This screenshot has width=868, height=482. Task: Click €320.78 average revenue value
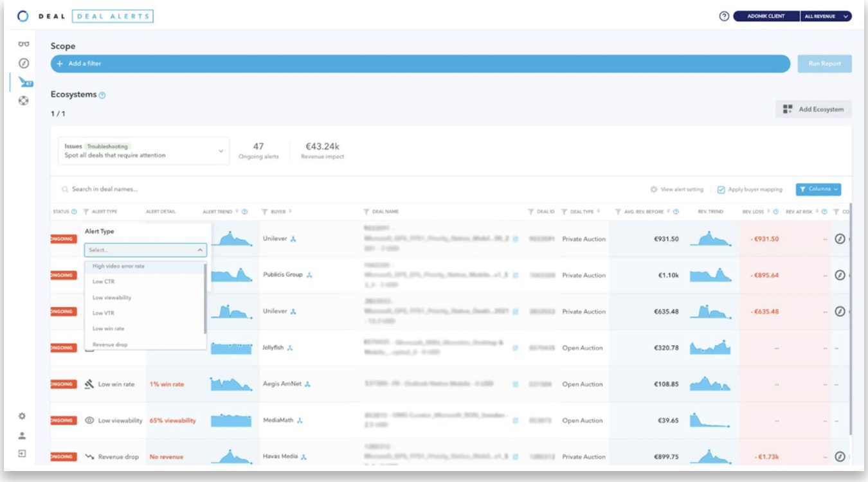tap(665, 348)
